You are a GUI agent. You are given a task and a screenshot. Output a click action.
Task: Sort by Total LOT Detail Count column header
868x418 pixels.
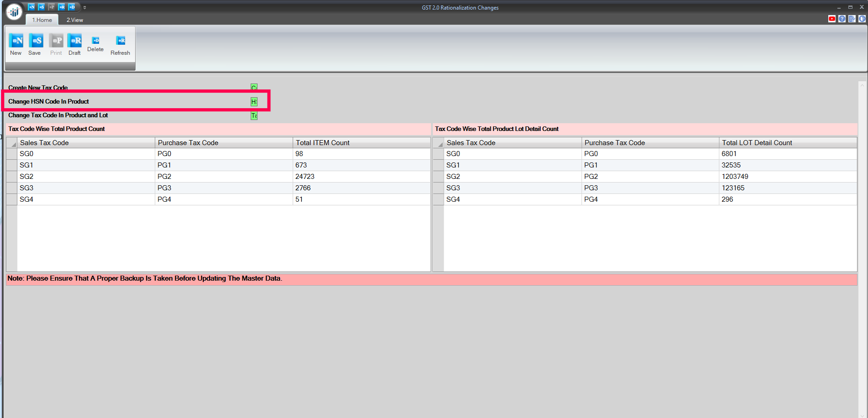pyautogui.click(x=788, y=143)
